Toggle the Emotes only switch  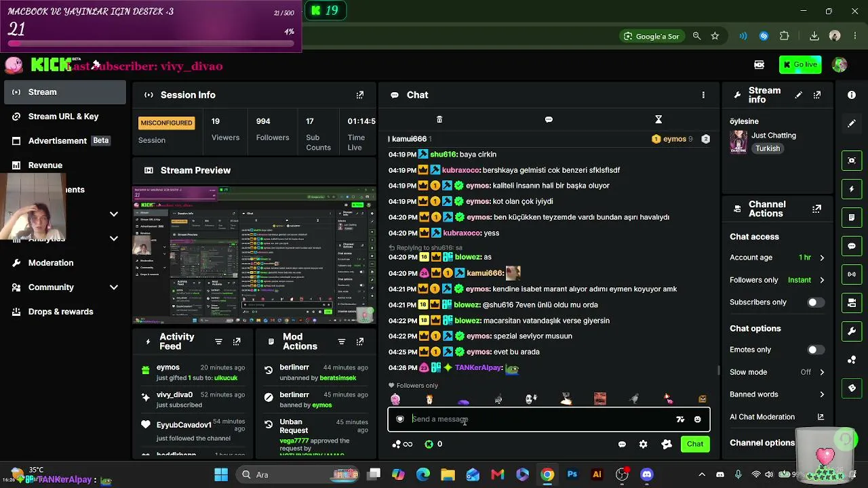(816, 350)
